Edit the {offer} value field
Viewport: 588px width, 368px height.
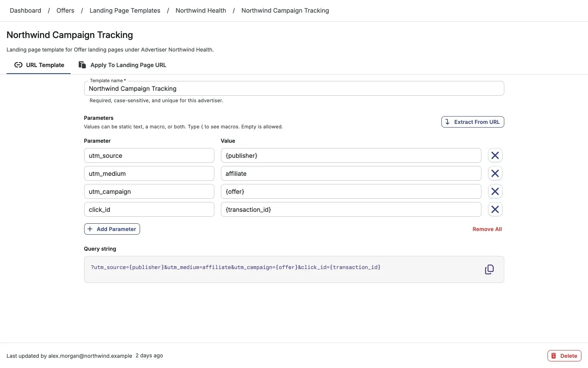(x=351, y=191)
